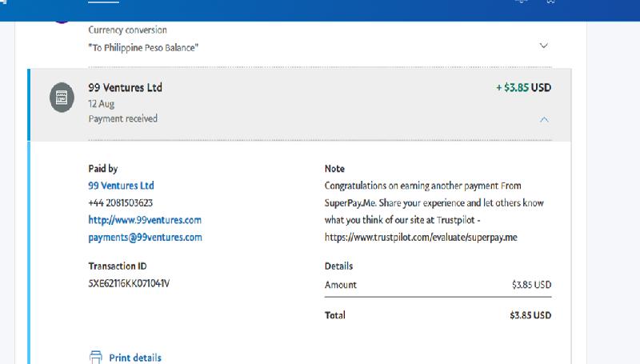Open the 99 Ventures Ltd payer link
The width and height of the screenshot is (640, 364).
coord(122,186)
